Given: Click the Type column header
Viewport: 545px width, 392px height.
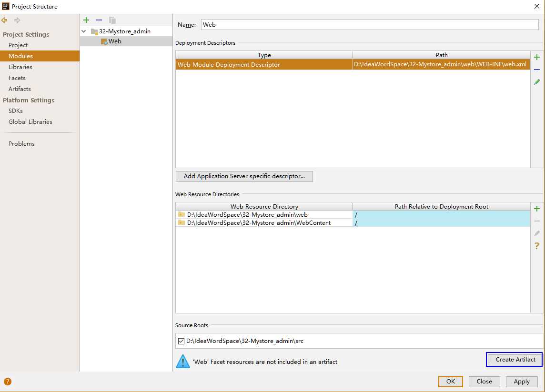Looking at the screenshot, I should 264,55.
